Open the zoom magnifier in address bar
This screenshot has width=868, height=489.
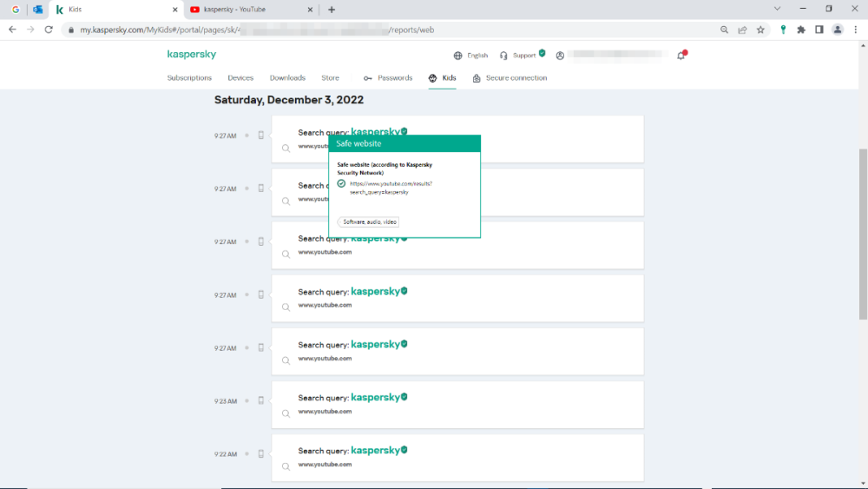click(x=724, y=30)
